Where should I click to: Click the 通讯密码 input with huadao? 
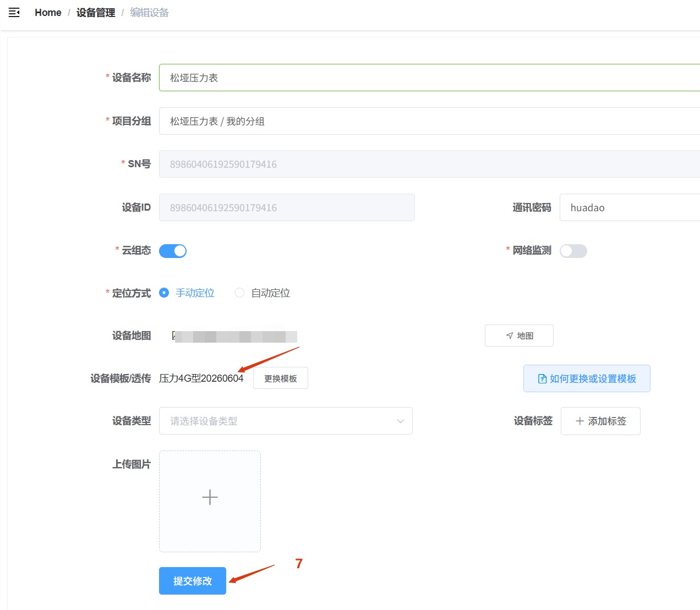pyautogui.click(x=630, y=207)
